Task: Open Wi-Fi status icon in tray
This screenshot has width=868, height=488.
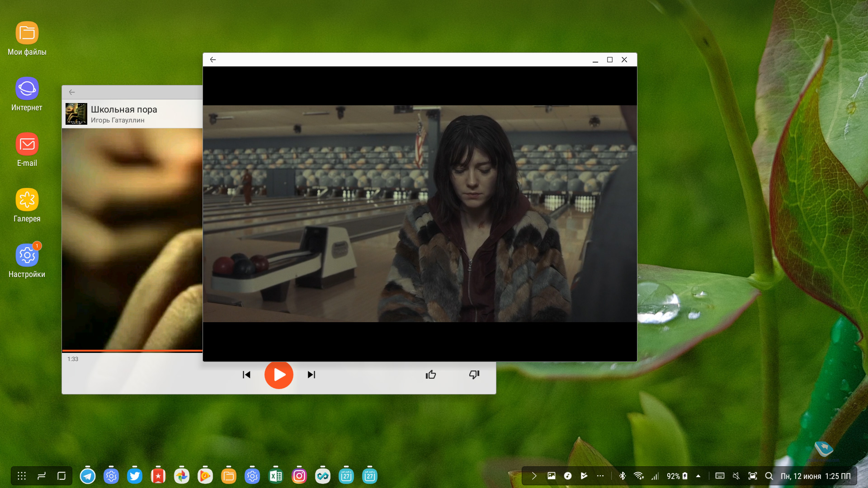Action: point(639,476)
